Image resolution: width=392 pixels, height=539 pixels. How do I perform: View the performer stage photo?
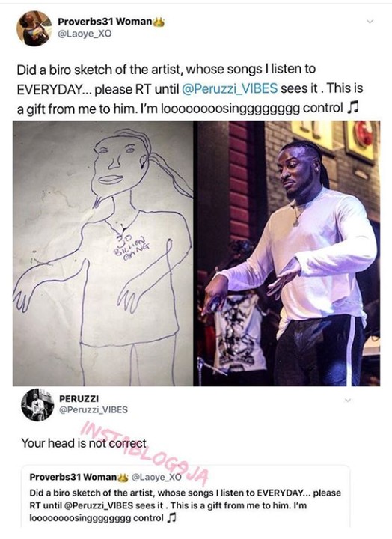pyautogui.click(x=288, y=253)
